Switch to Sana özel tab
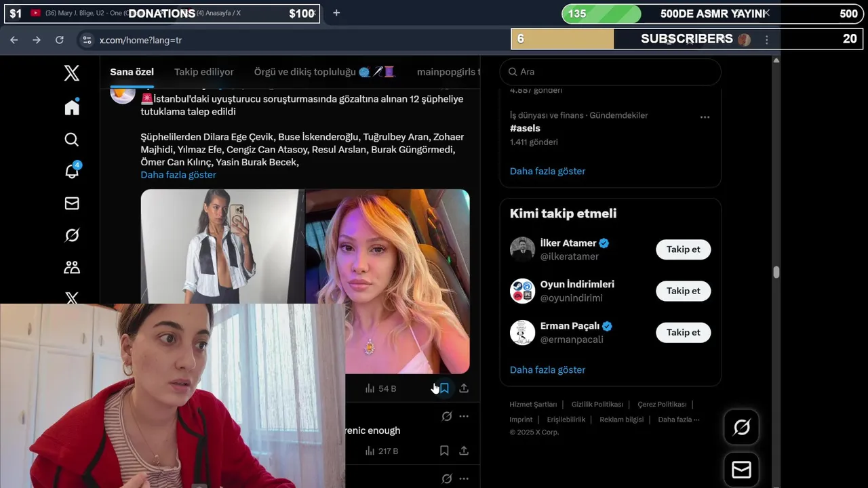 (132, 72)
